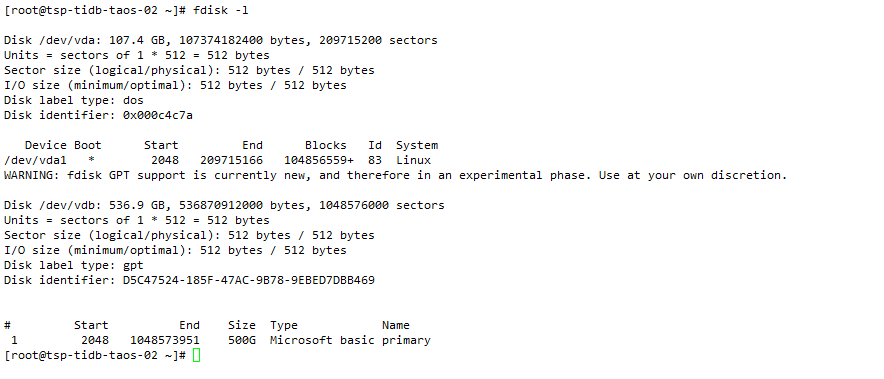Click the boot asterisk flag for vda1
The height and width of the screenshot is (379, 884).
[x=91, y=160]
